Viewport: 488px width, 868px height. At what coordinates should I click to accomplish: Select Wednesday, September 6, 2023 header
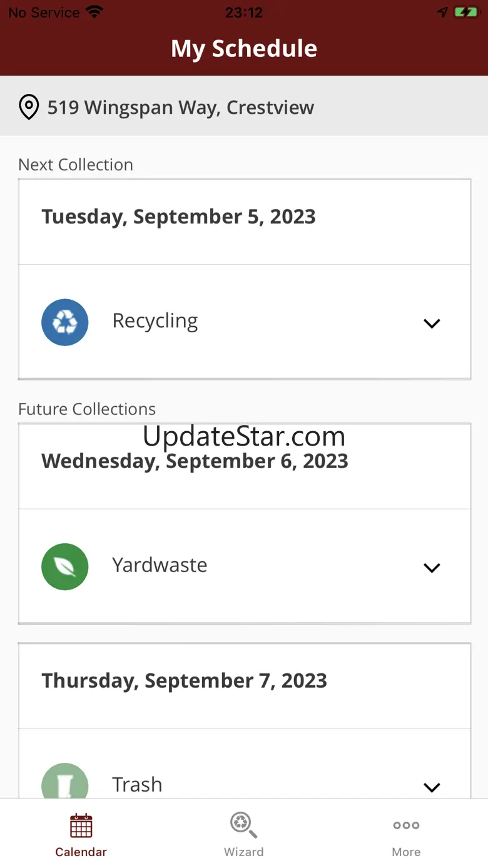[195, 462]
